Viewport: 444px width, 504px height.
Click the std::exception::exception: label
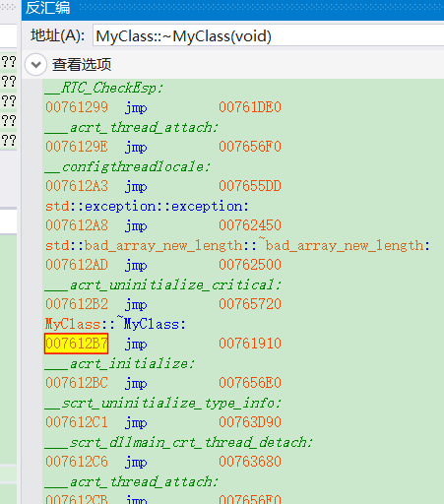coord(148,206)
